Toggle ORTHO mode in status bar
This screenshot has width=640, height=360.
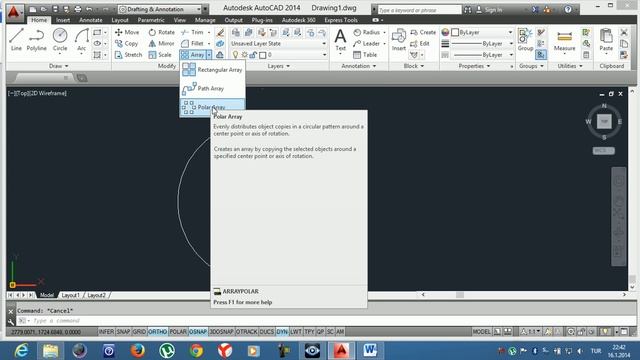158,332
